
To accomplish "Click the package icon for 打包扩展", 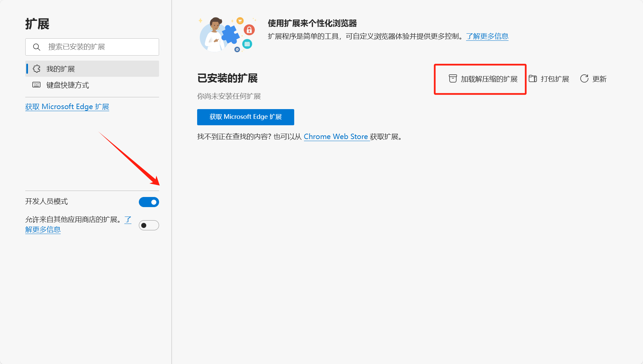I will 532,79.
